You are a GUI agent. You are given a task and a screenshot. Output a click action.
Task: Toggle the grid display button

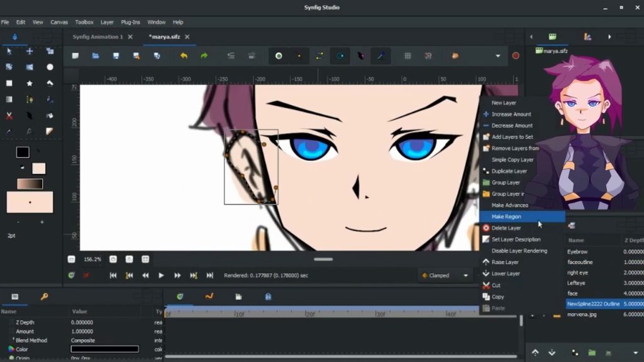[408, 56]
